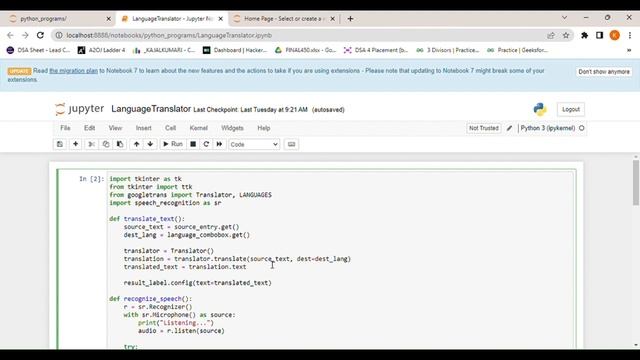Click the In [2] cell prompt
This screenshot has height=360, width=640.
pyautogui.click(x=91, y=179)
